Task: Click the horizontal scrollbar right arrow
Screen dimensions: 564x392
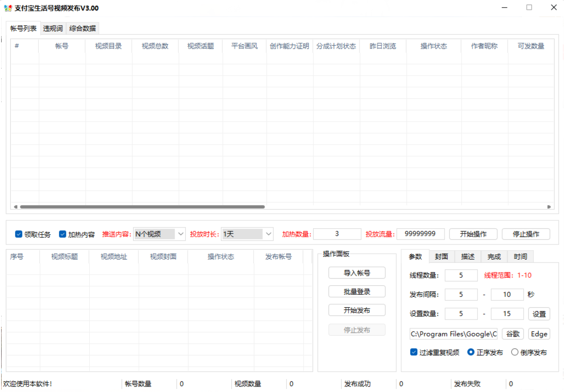Action: point(549,207)
